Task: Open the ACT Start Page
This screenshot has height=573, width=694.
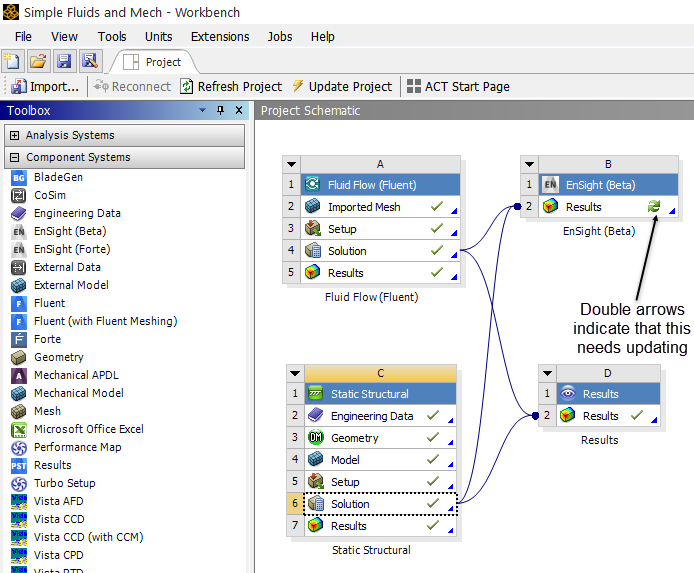Action: coord(458,86)
